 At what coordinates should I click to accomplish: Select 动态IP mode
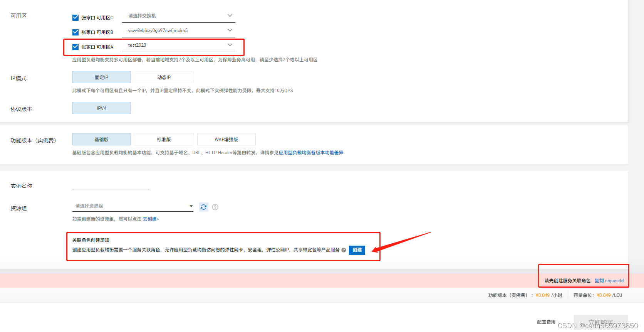pyautogui.click(x=164, y=77)
